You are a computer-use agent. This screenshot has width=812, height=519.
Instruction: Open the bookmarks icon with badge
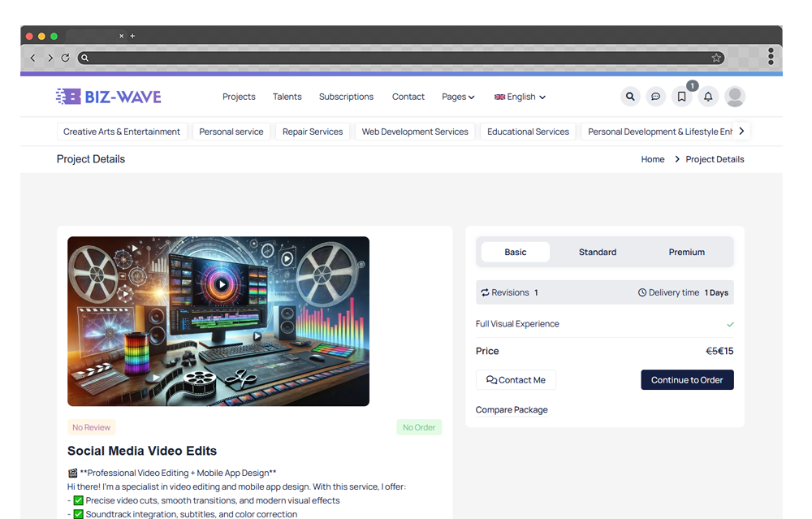[682, 97]
